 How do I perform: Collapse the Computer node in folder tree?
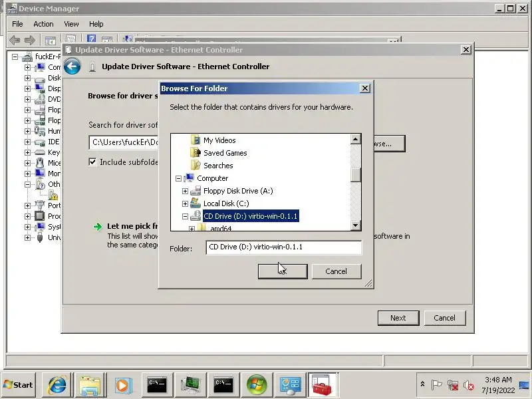coord(178,178)
